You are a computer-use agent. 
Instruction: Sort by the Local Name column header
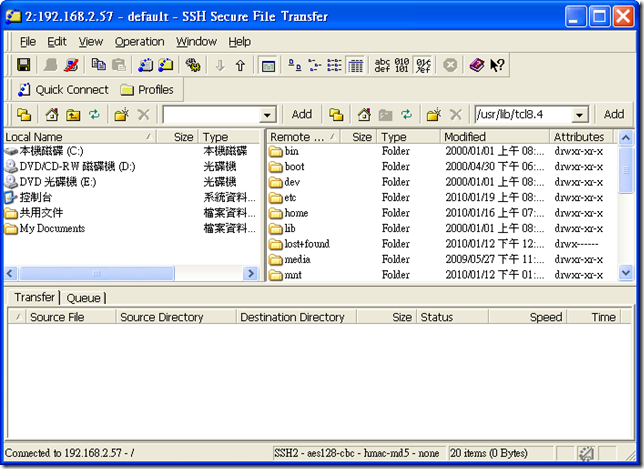[x=80, y=137]
